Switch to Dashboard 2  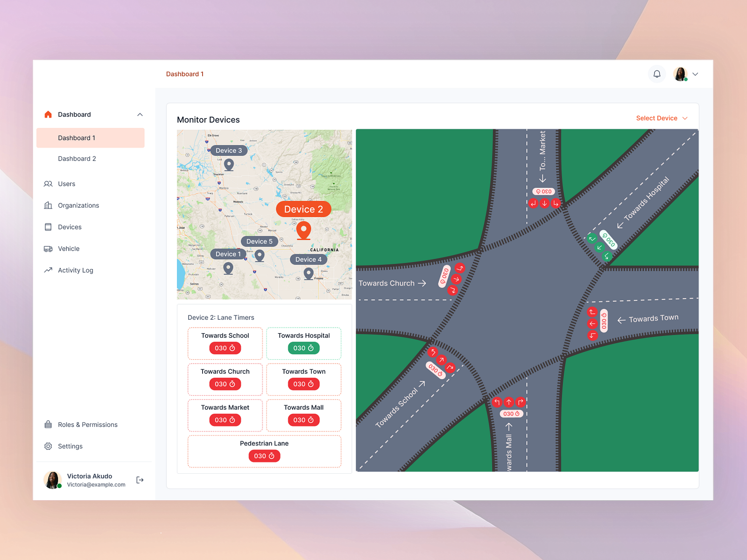77,159
